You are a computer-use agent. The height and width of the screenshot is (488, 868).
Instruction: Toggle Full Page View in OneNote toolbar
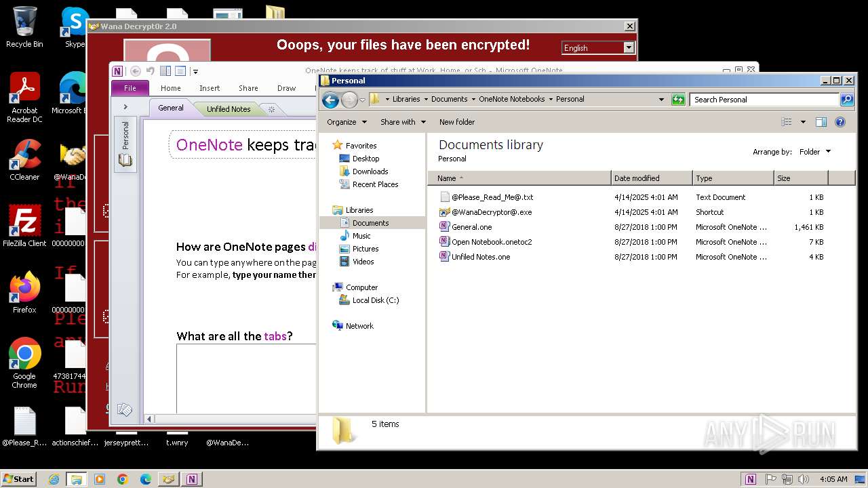tap(180, 70)
